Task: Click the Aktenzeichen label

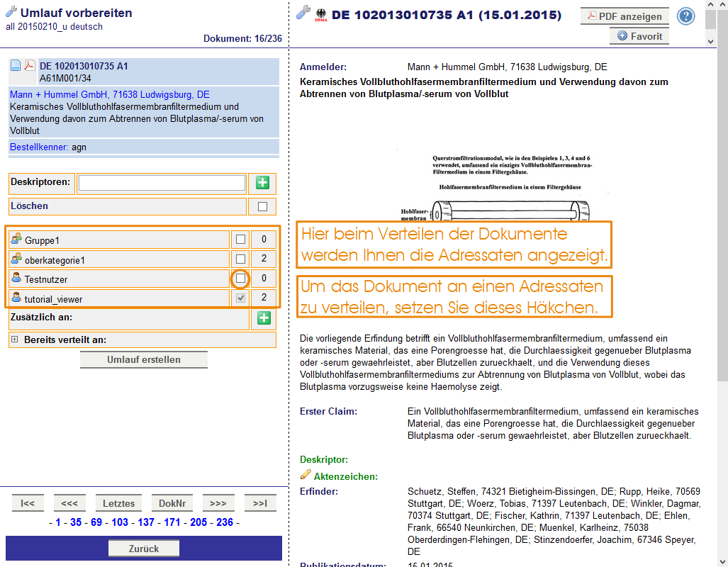Action: [x=346, y=476]
